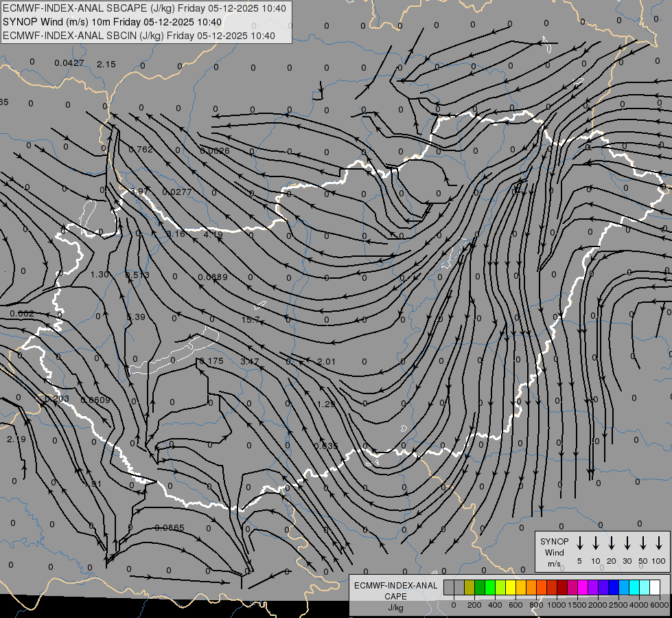Click the J/kg unit label in legend
Viewport: 672px width, 618px height.
(x=395, y=608)
